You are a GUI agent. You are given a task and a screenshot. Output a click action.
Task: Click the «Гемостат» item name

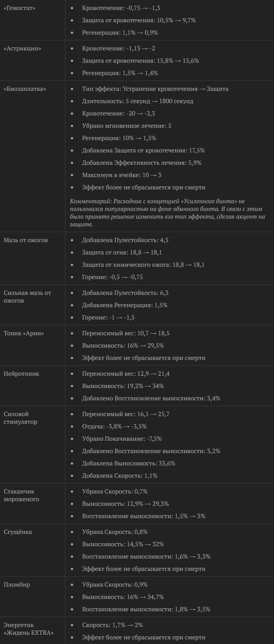tap(20, 8)
